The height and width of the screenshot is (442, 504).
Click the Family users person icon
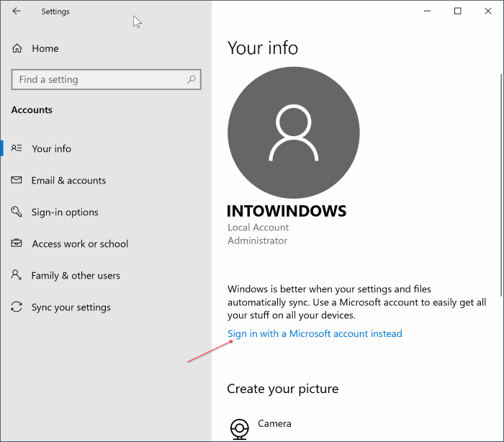pyautogui.click(x=17, y=275)
